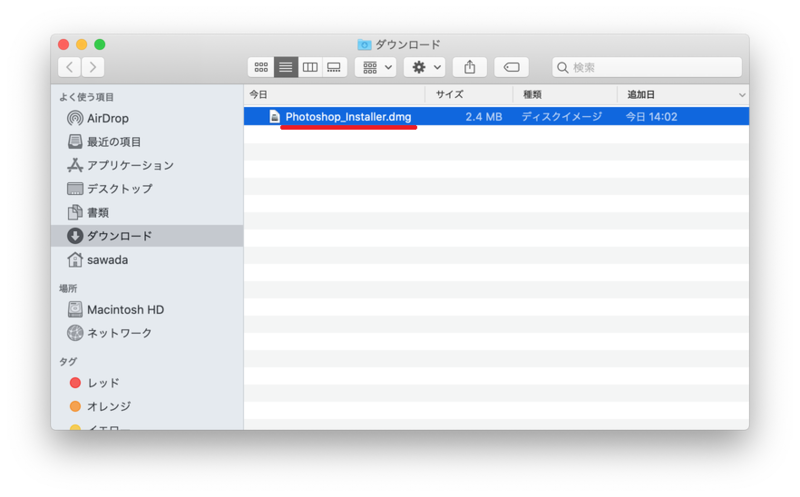Click the 検索 search field
800x497 pixels.
coord(647,67)
